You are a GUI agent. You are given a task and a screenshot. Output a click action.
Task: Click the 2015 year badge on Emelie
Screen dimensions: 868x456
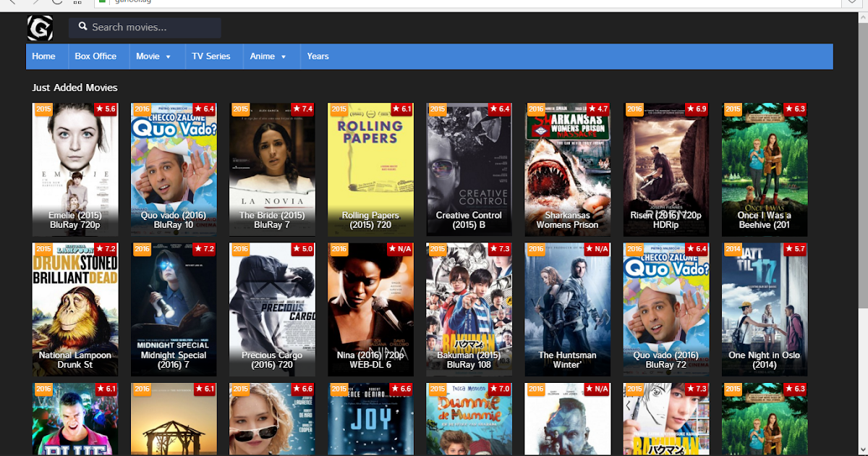tap(44, 109)
